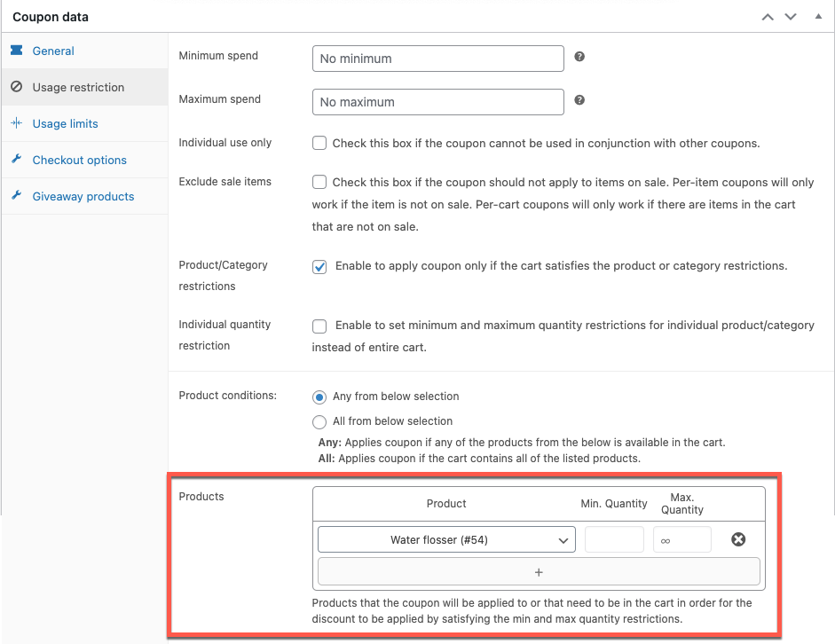Click the Individual use only label

(x=225, y=143)
